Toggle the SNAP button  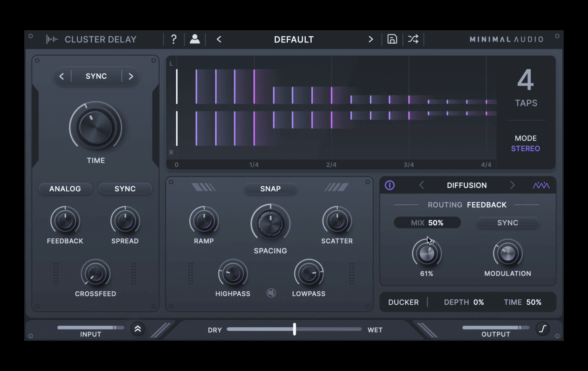(x=270, y=189)
